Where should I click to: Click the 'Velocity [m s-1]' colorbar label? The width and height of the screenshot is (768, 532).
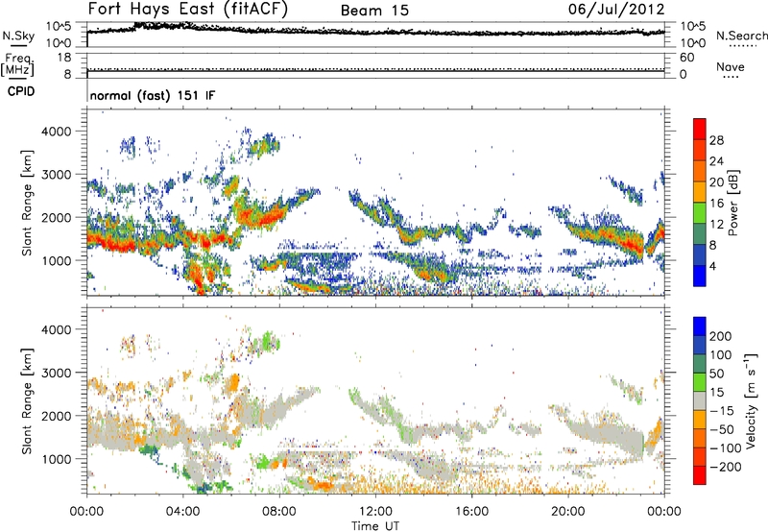point(751,400)
